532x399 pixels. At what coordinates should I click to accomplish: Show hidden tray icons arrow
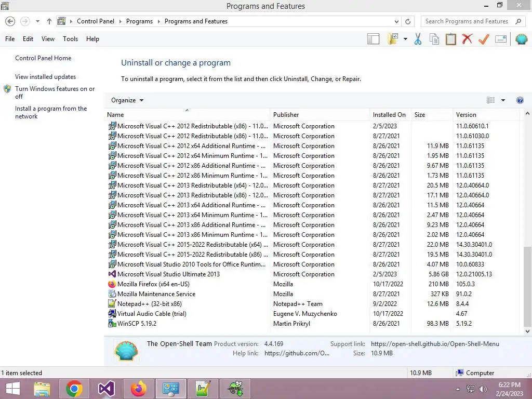[458, 389]
